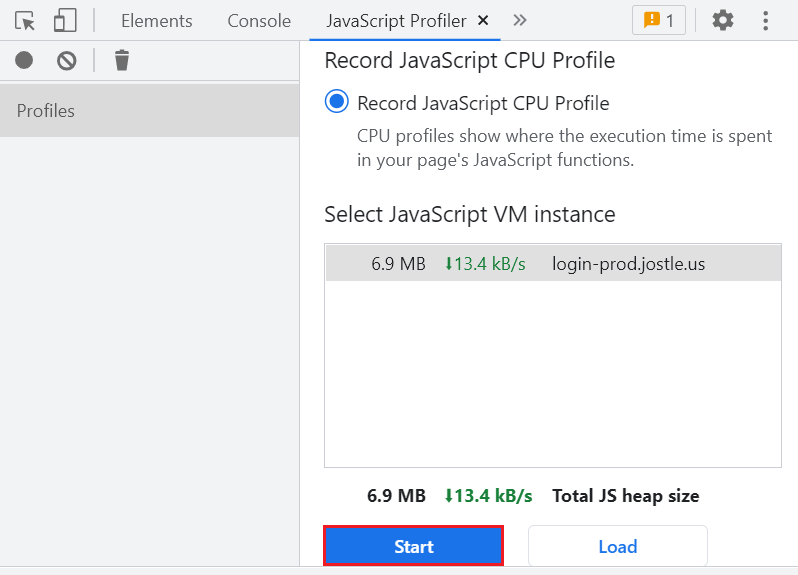This screenshot has height=575, width=798.
Task: Open the issues badge showing 1
Action: (x=659, y=20)
